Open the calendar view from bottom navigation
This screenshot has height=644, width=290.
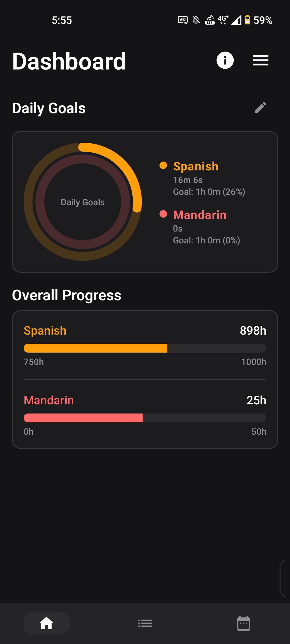tap(243, 623)
